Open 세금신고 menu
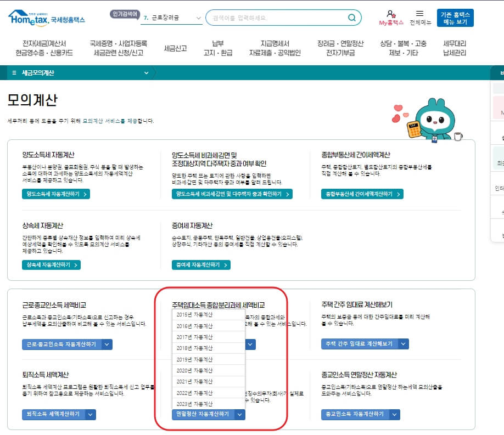 pyautogui.click(x=175, y=48)
